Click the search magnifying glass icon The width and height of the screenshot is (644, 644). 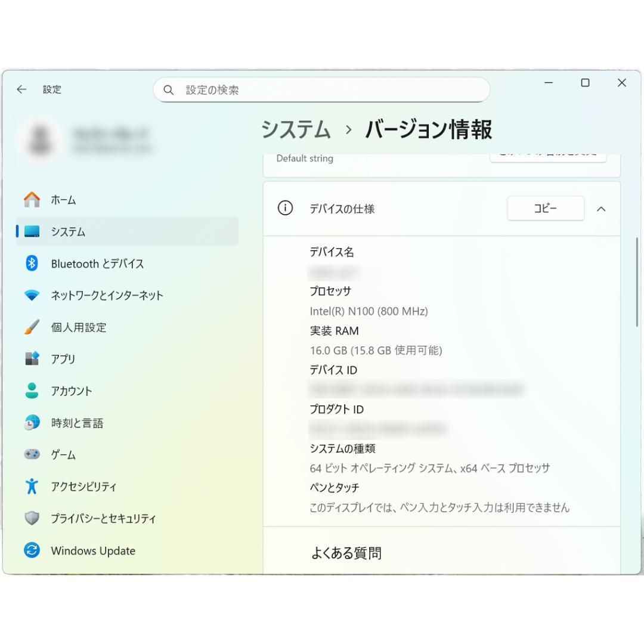169,90
